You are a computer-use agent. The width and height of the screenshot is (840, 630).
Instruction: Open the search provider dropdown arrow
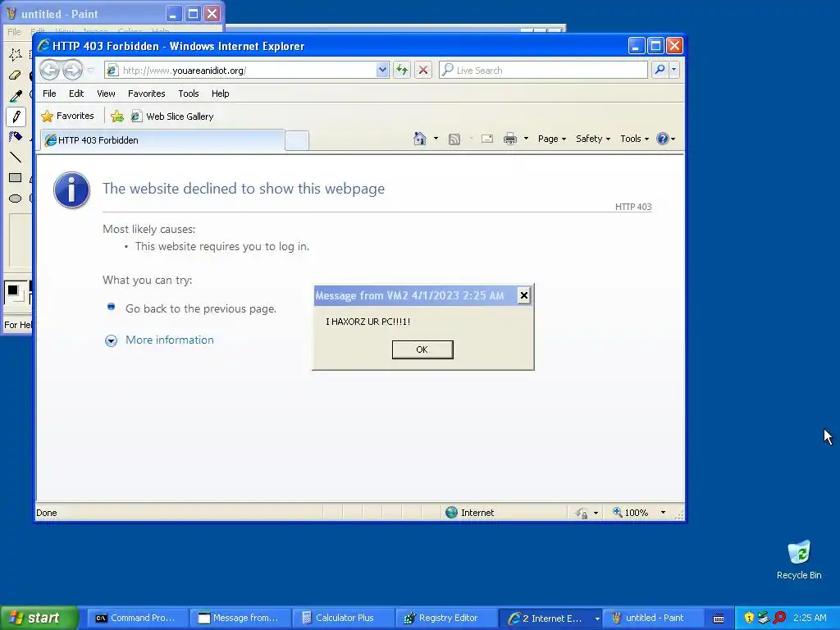pyautogui.click(x=674, y=70)
